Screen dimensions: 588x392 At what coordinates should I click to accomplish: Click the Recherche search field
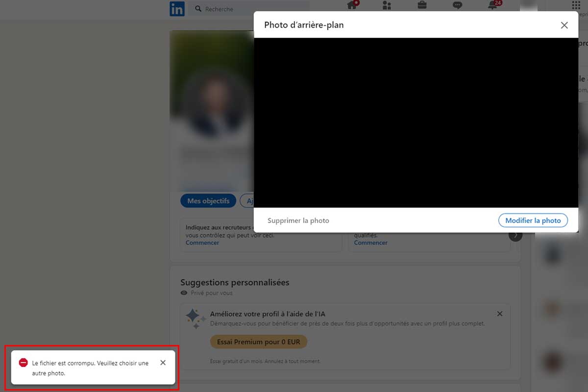click(x=249, y=9)
